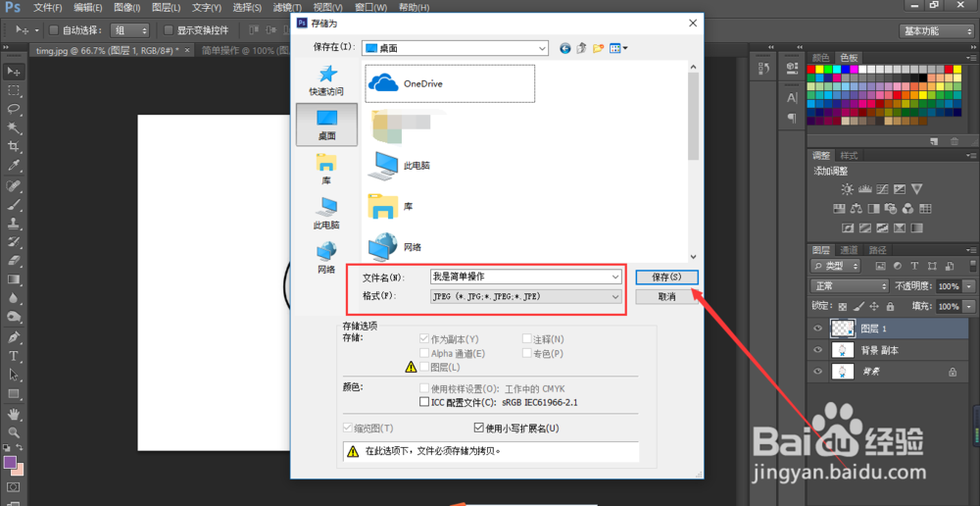980x506 pixels.
Task: Select the Zoom tool
Action: click(x=14, y=432)
